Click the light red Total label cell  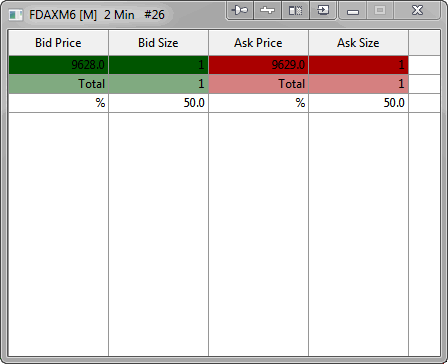coord(258,84)
